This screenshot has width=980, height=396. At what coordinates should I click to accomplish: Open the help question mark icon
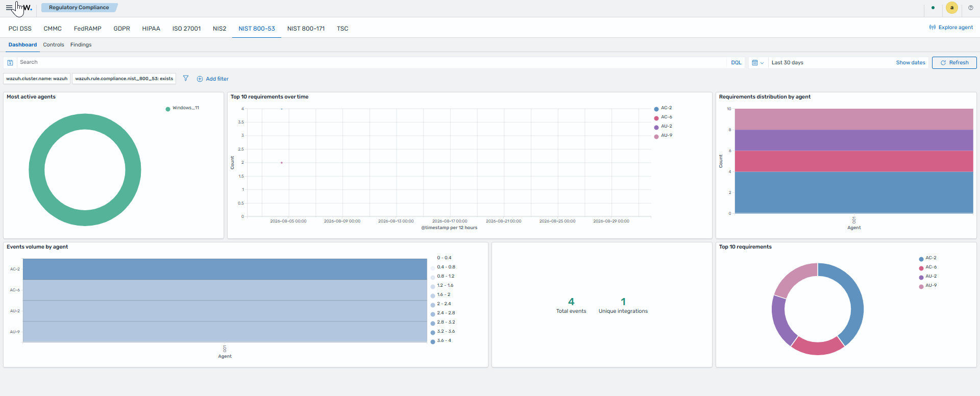tap(970, 8)
